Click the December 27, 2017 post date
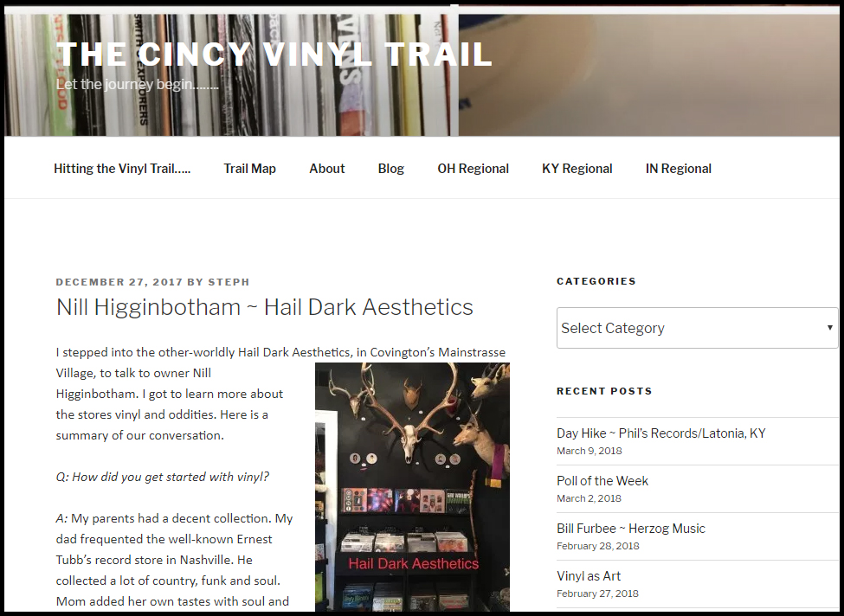 click(x=119, y=282)
